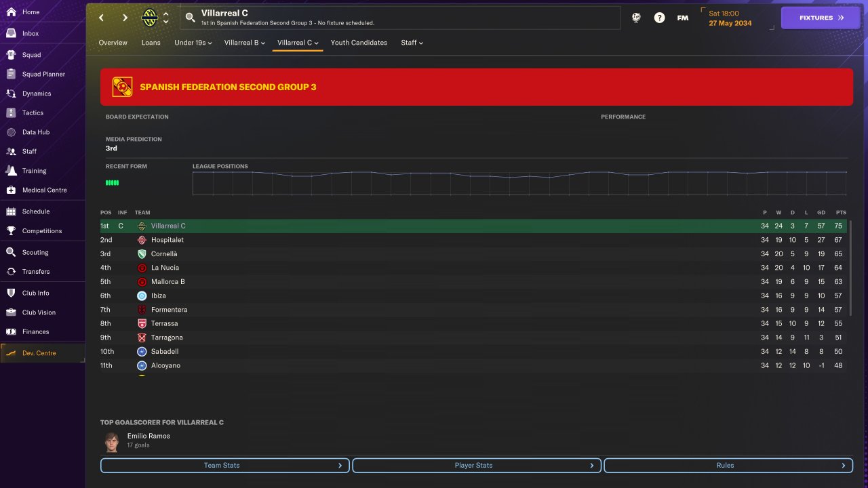Open the Rules button
This screenshot has width=868, height=488.
[x=728, y=466]
